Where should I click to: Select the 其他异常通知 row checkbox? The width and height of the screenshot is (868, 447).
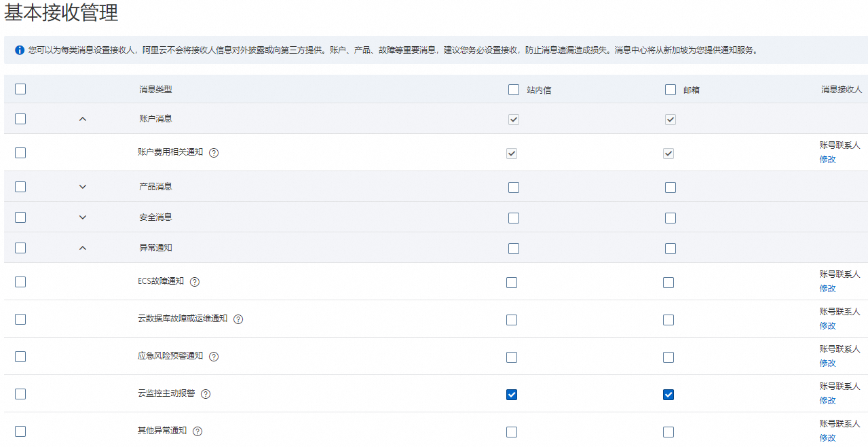click(x=20, y=431)
